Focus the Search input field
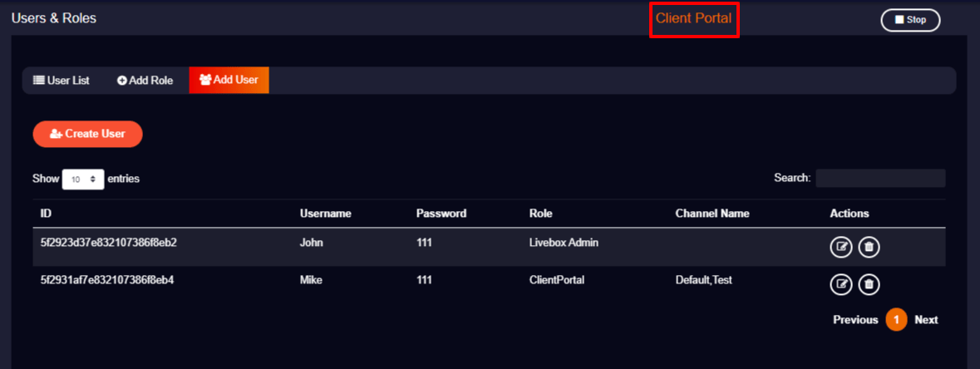Screen dimensions: 980x369 coord(880,178)
